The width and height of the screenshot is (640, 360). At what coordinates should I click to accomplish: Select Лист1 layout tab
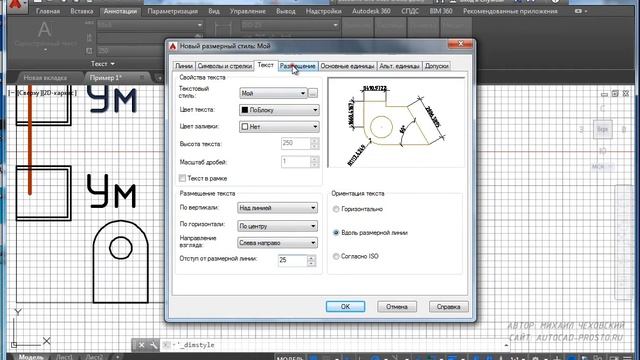(x=64, y=357)
